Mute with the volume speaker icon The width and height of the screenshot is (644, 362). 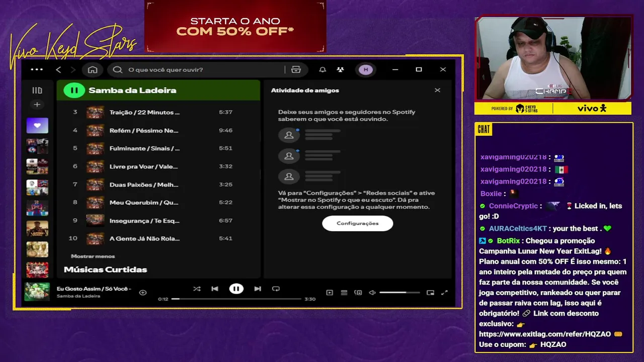(372, 292)
